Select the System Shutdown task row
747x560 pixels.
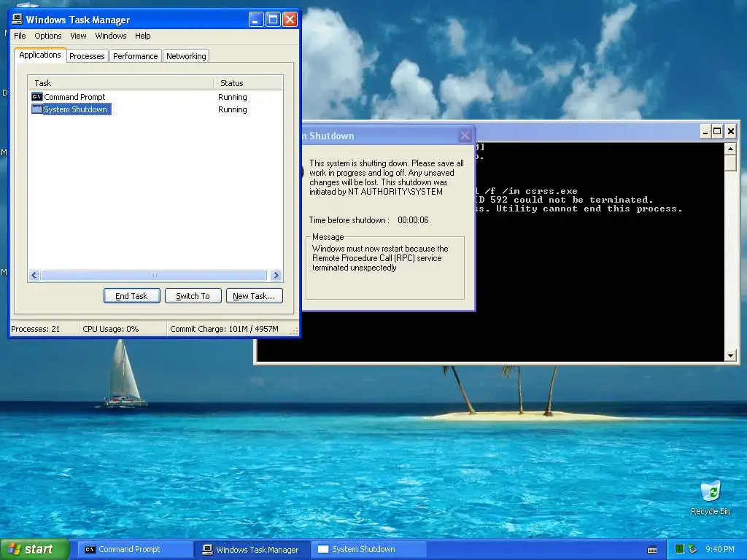(x=155, y=109)
